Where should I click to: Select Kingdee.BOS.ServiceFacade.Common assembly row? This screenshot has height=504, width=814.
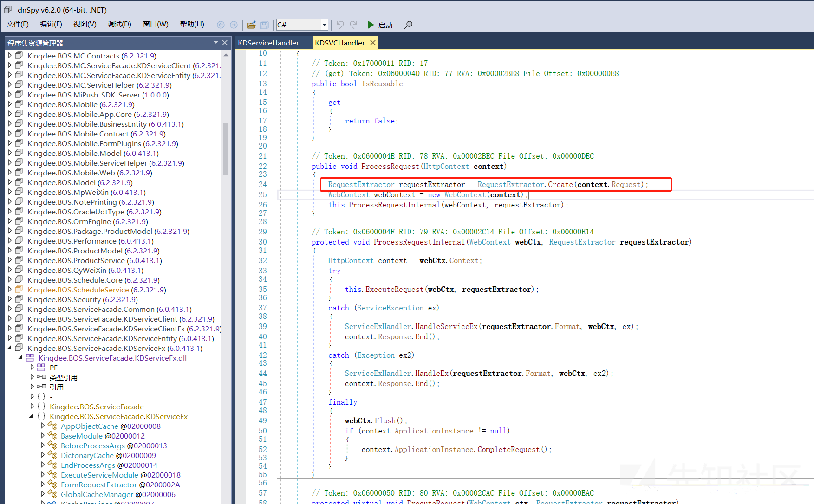coord(110,309)
